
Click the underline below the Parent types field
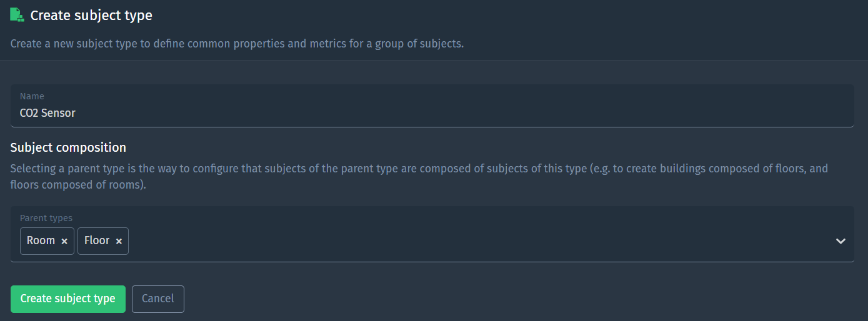(x=432, y=262)
